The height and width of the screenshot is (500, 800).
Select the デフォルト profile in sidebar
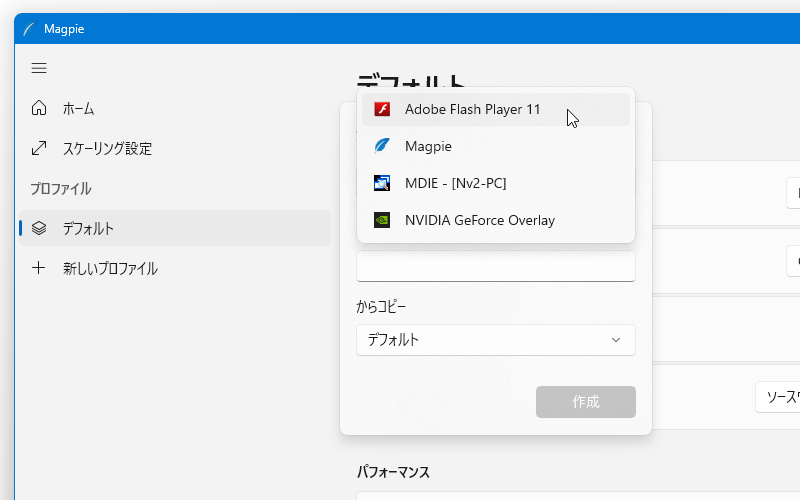click(175, 228)
